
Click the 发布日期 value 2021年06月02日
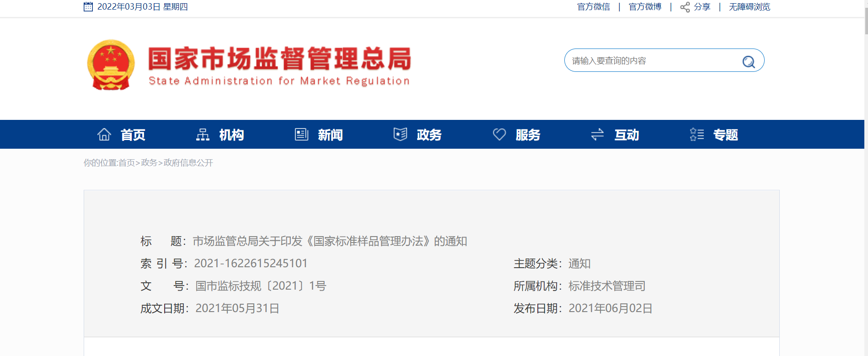point(611,308)
